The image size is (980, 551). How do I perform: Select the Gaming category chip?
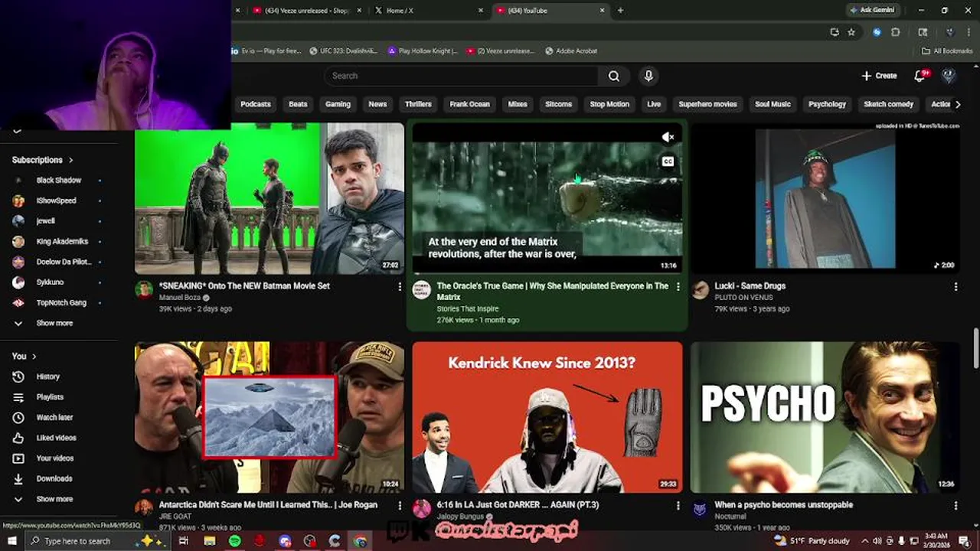[338, 104]
